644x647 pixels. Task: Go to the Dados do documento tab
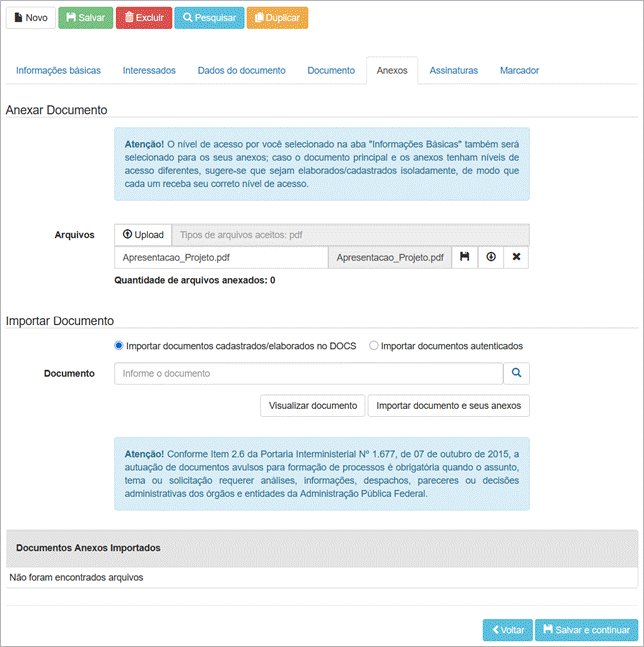(x=241, y=71)
